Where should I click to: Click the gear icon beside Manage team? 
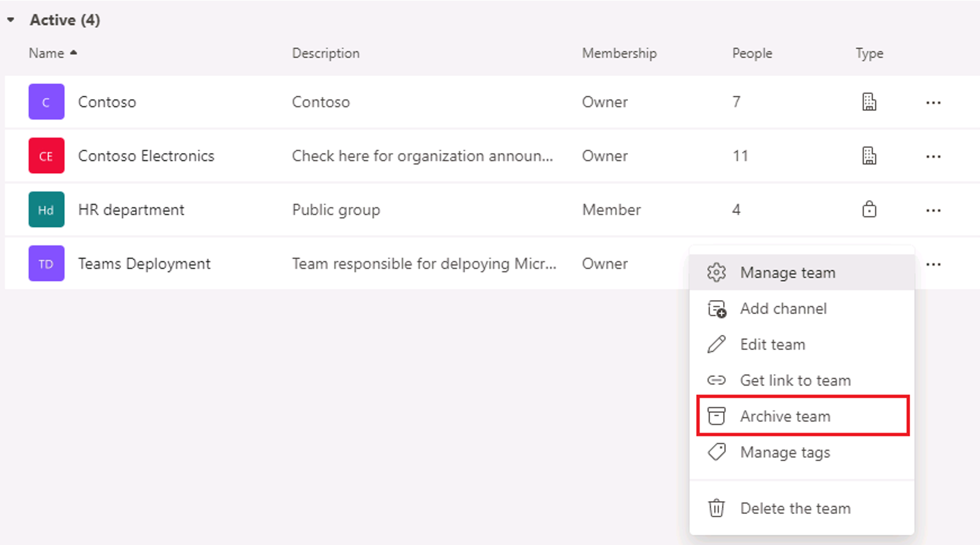716,272
